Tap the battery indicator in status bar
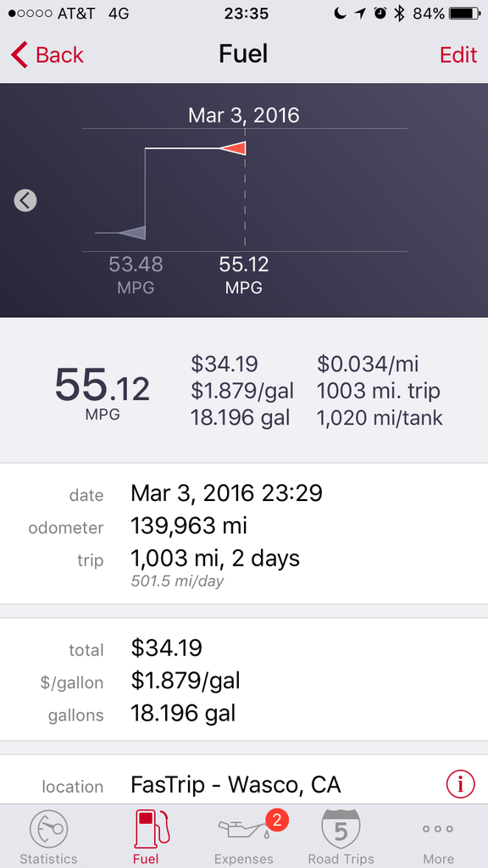488x868 pixels. pyautogui.click(x=463, y=14)
